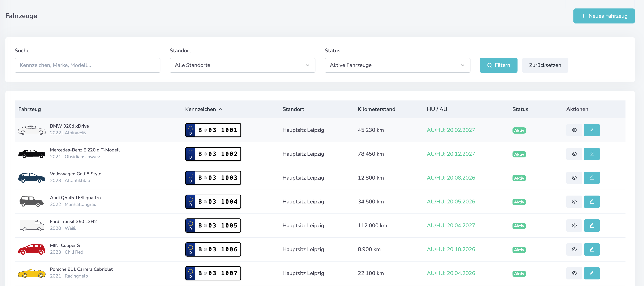
Task: Click the Fahrzeug column header
Action: coord(30,109)
